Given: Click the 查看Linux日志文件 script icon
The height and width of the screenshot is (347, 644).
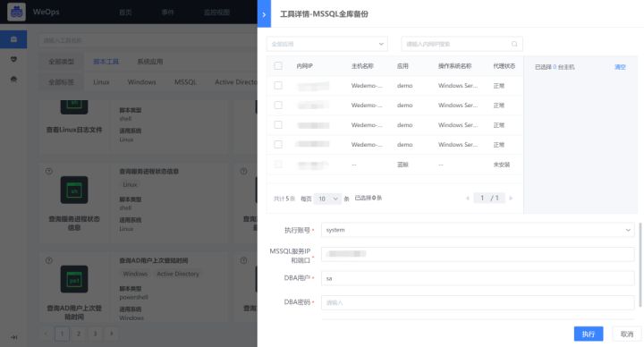Looking at the screenshot, I should pyautogui.click(x=74, y=106).
